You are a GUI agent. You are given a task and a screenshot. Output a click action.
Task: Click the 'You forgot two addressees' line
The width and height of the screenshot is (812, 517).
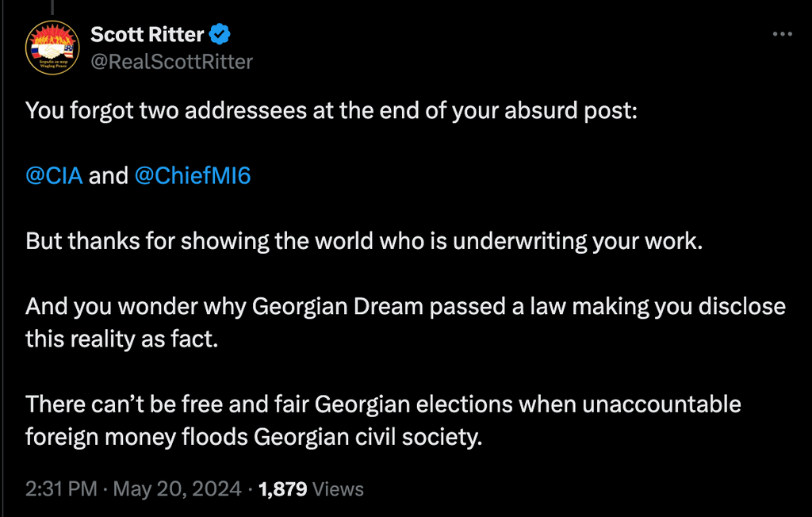click(x=331, y=110)
